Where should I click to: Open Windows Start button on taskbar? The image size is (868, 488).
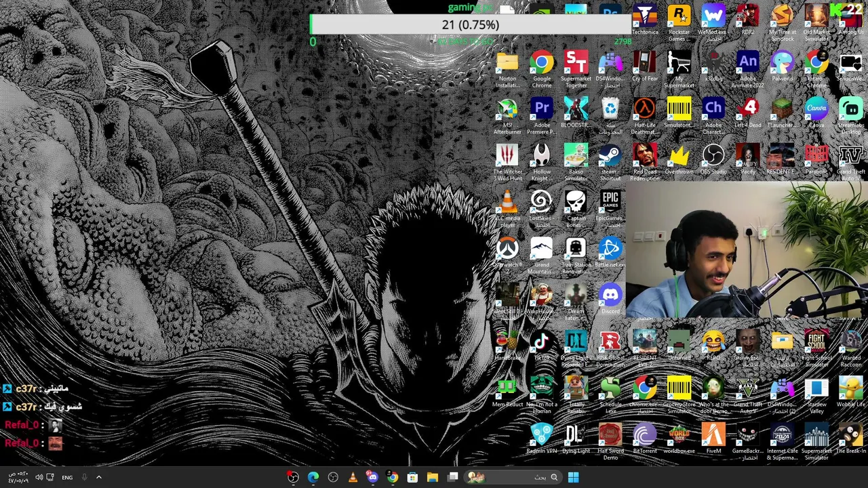pyautogui.click(x=573, y=477)
